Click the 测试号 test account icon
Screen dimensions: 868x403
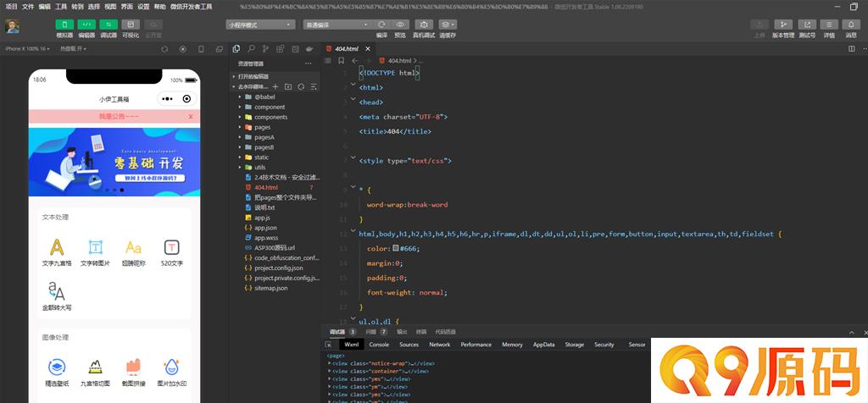807,25
